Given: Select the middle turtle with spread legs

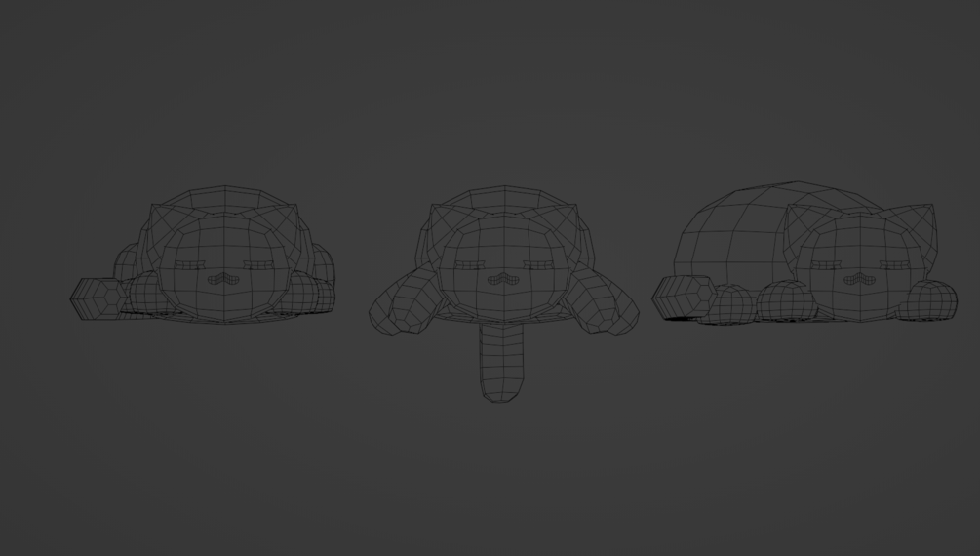Looking at the screenshot, I should pyautogui.click(x=503, y=294).
